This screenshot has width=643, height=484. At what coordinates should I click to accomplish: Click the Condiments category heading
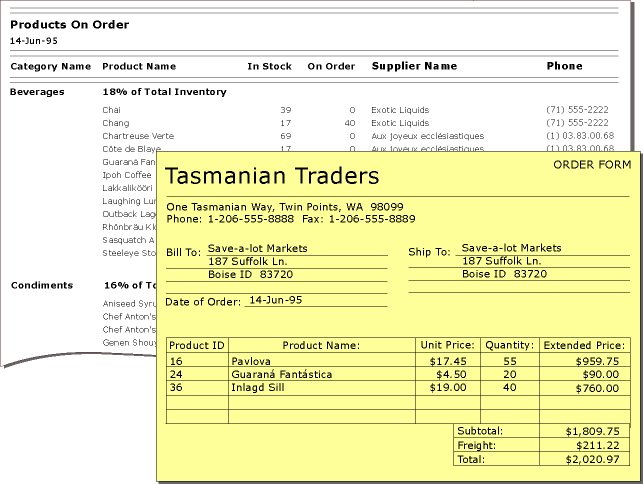click(41, 285)
